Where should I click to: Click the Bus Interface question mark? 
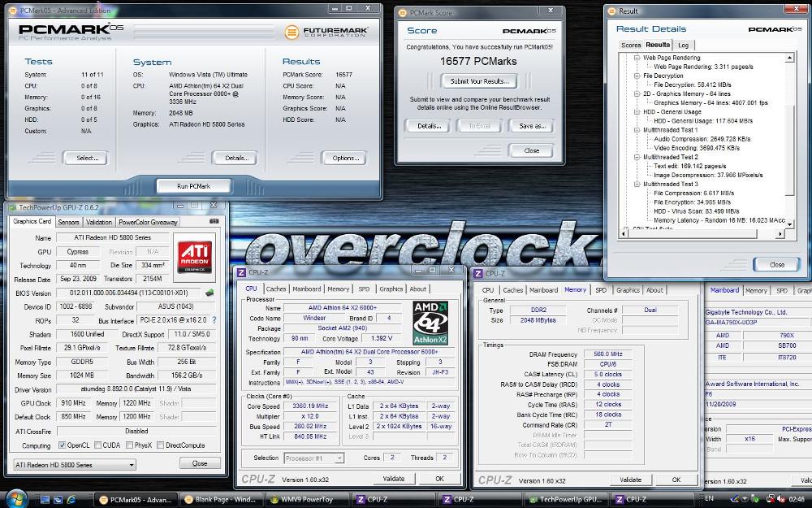coord(214,320)
